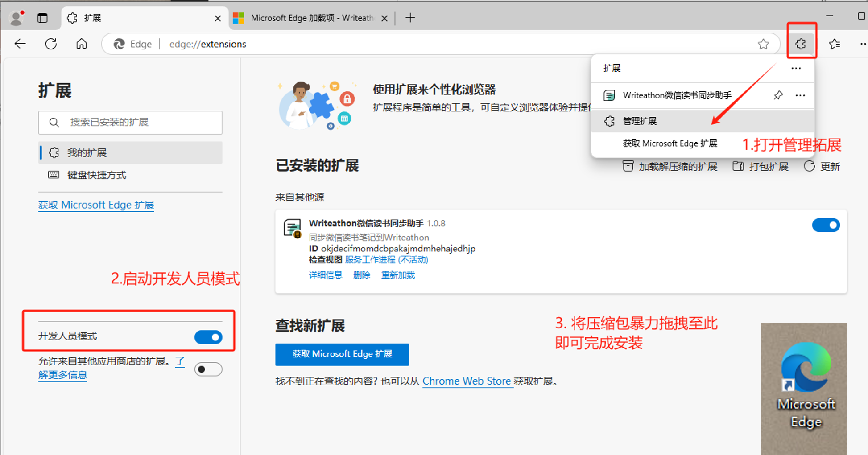Select 键盘快捷方式 in the sidebar
This screenshot has height=455, width=868.
[130, 175]
